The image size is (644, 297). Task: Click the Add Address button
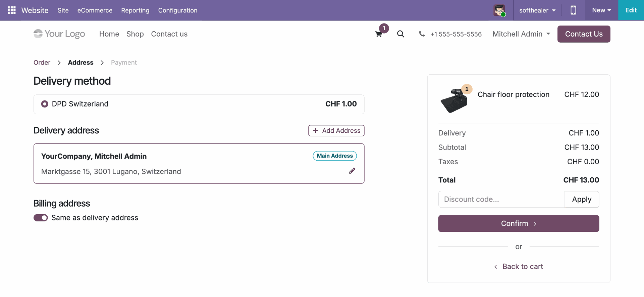pos(336,131)
